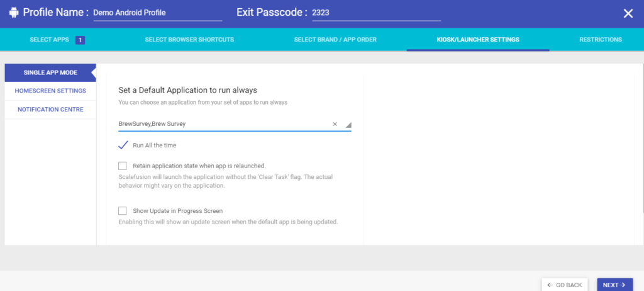
Task: Toggle the Run All the time checkmark
Action: 123,145
